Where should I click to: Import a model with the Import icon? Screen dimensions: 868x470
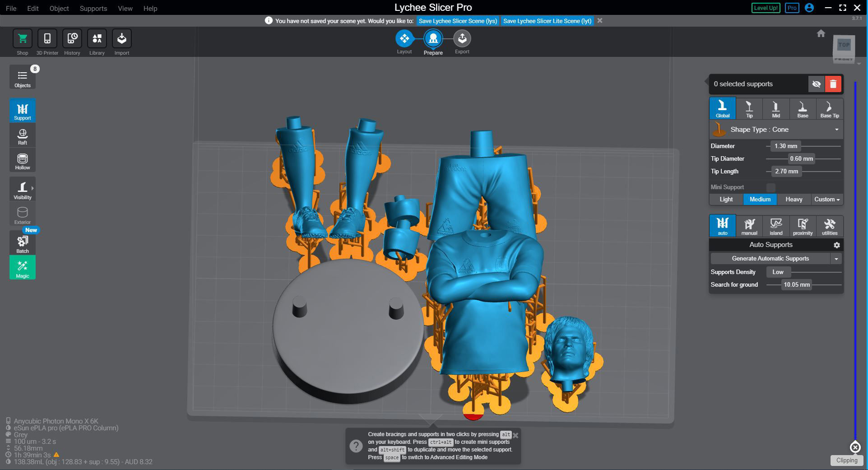click(x=122, y=39)
